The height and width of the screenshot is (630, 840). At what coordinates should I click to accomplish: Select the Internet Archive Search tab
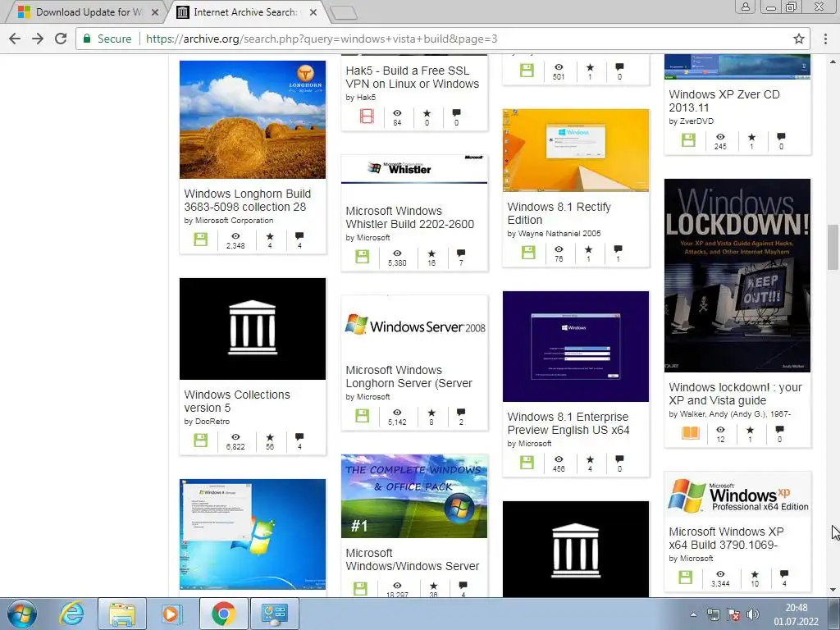[x=244, y=11]
